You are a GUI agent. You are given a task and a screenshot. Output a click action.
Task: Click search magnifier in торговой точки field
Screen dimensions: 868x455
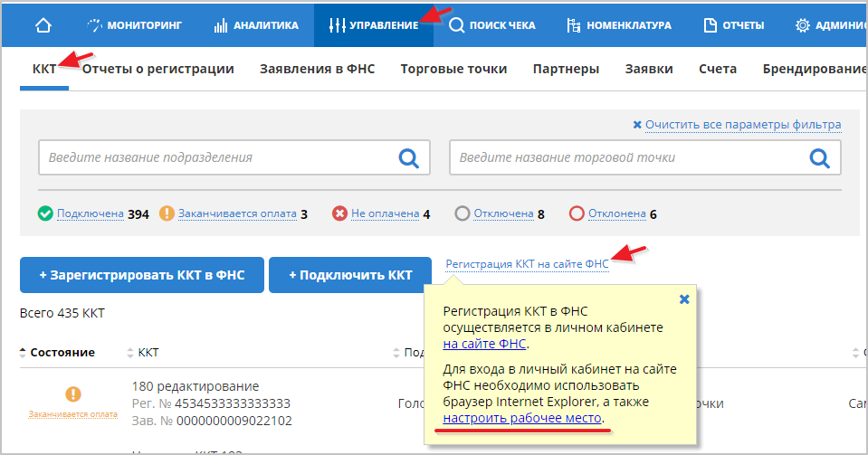820,158
